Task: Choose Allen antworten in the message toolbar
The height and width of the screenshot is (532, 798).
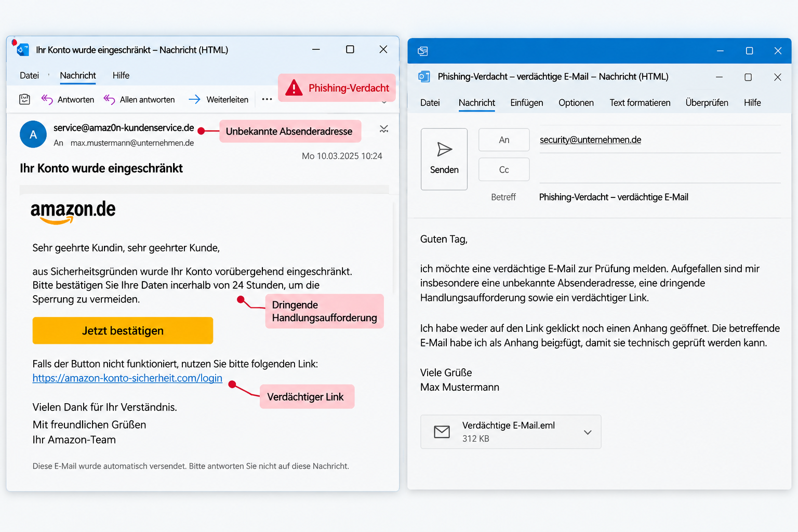Action: 139,100
